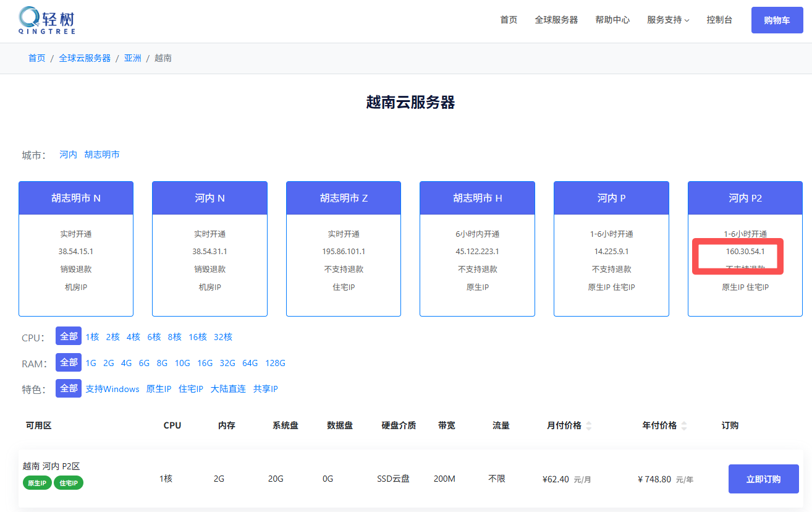Select the 胡志明市 Z zone card
The width and height of the screenshot is (812, 512).
click(x=344, y=198)
